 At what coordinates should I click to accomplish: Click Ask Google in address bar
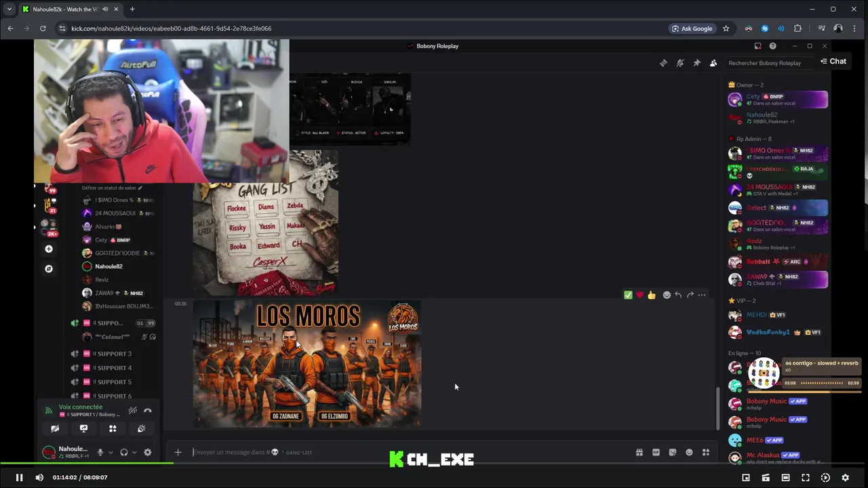coord(692,28)
